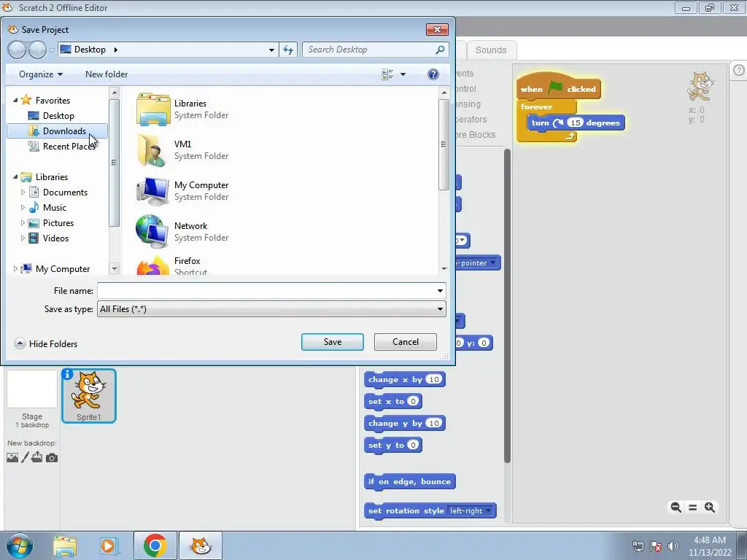
Task: Select the More Blocks category
Action: point(474,135)
